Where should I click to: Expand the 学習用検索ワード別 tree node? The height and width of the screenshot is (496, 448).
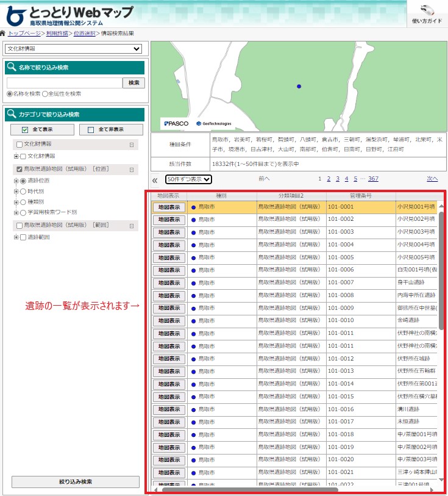click(x=16, y=212)
